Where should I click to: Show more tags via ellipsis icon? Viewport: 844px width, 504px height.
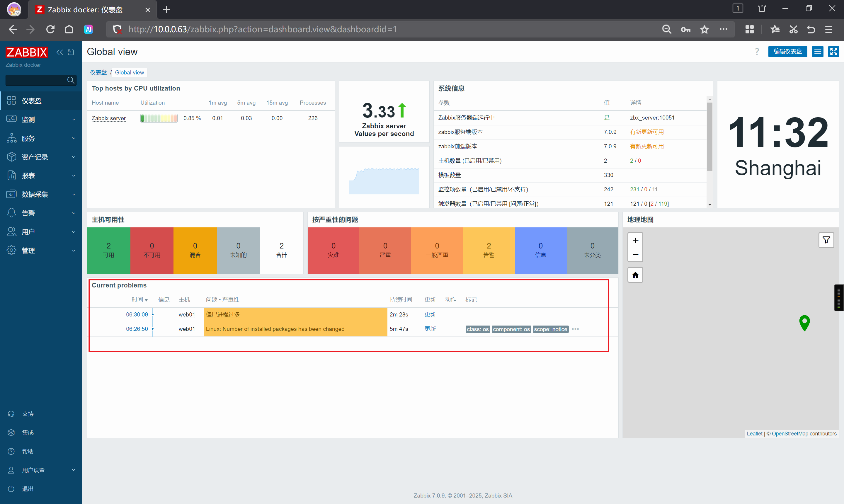point(575,329)
